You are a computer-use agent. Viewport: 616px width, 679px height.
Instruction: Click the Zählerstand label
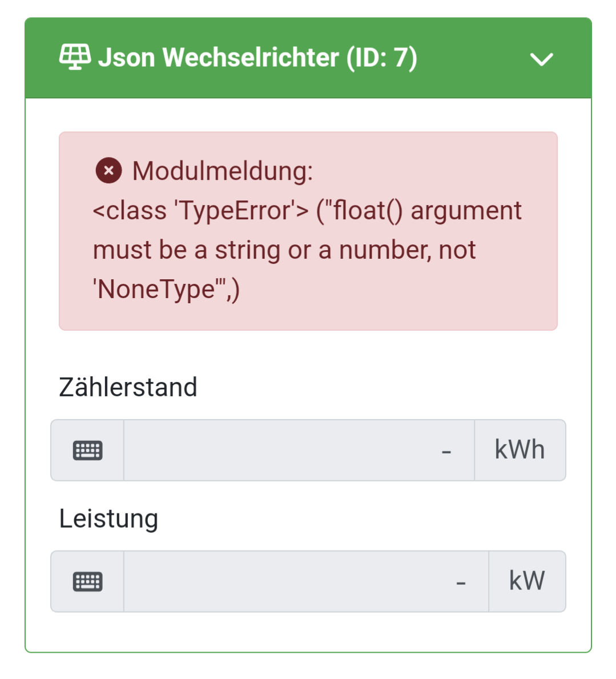128,387
